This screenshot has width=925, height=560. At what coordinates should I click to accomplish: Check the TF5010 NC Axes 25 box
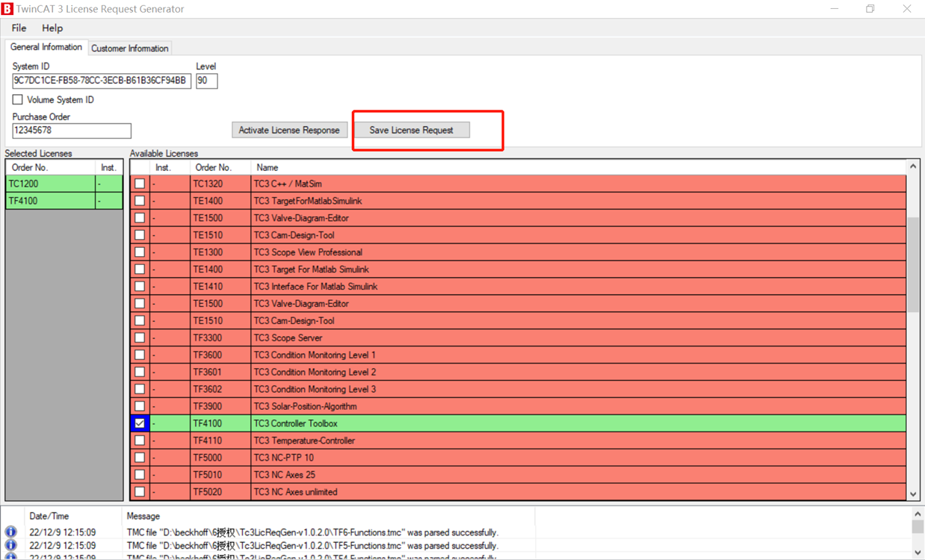140,475
